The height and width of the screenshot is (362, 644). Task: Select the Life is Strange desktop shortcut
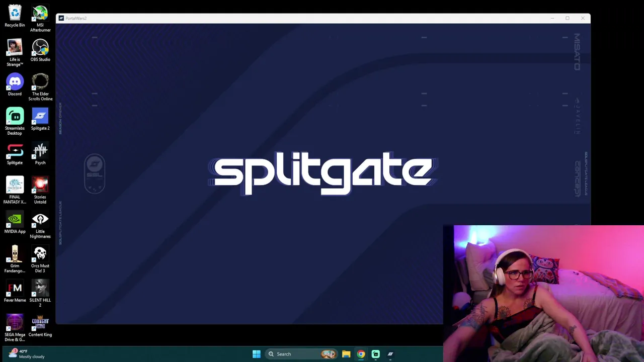(x=15, y=53)
